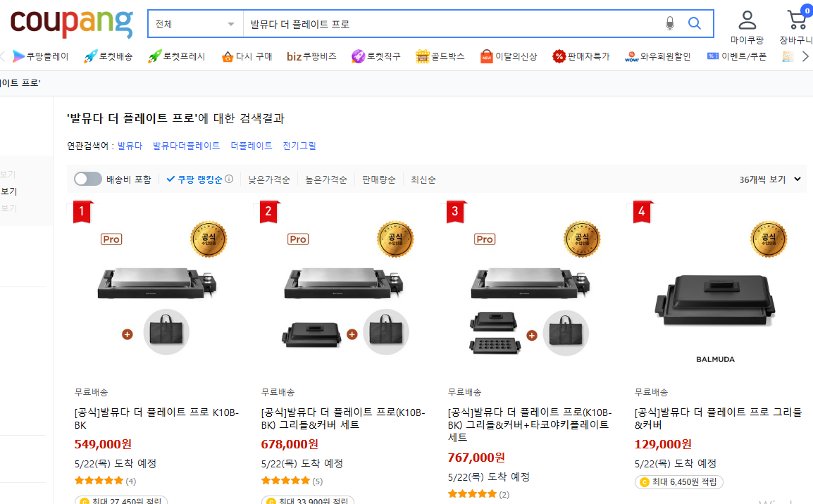This screenshot has height=504, width=813.
Task: Open 쿠팡플레이 from the category bar
Action: 40,56
